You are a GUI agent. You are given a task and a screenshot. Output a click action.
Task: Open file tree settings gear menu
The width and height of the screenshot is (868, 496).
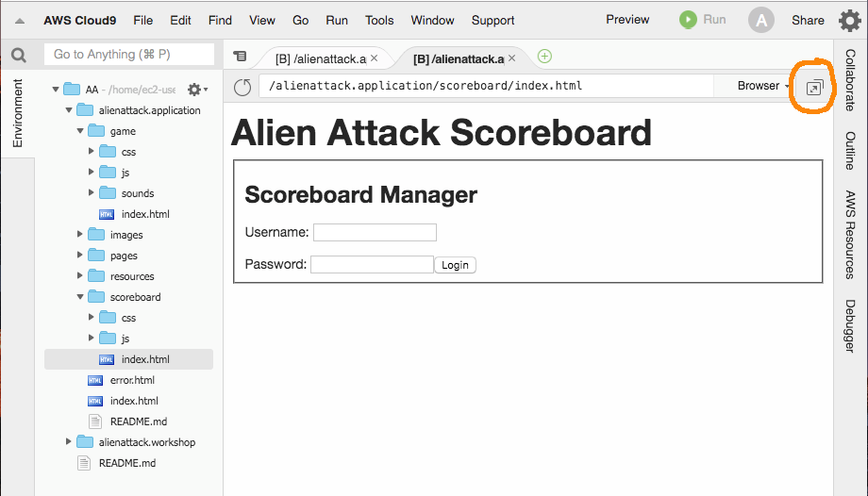(x=197, y=90)
